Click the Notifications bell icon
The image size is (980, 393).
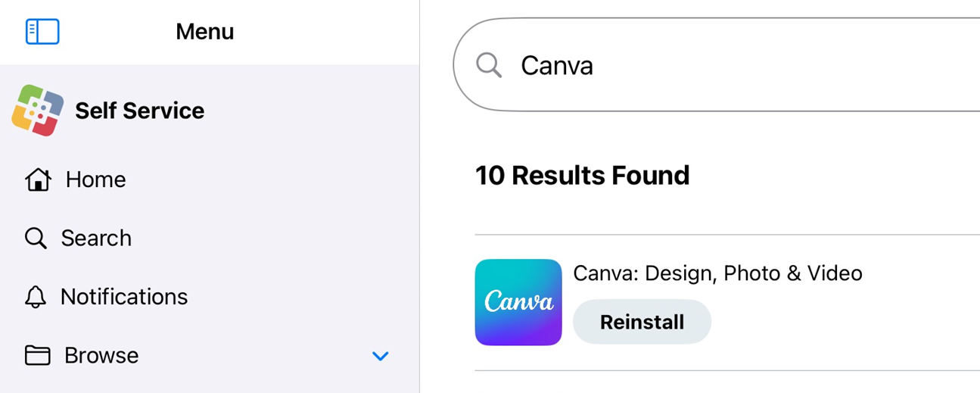coord(36,297)
